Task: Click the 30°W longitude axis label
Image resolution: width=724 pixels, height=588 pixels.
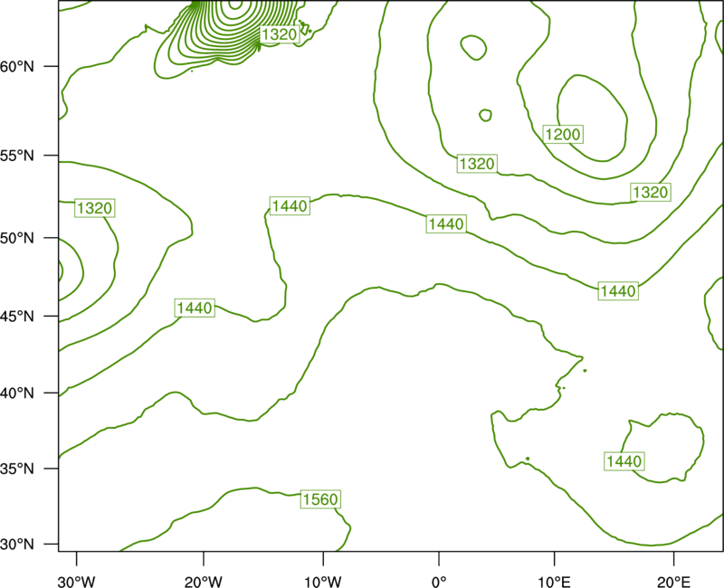Action: coord(77,582)
